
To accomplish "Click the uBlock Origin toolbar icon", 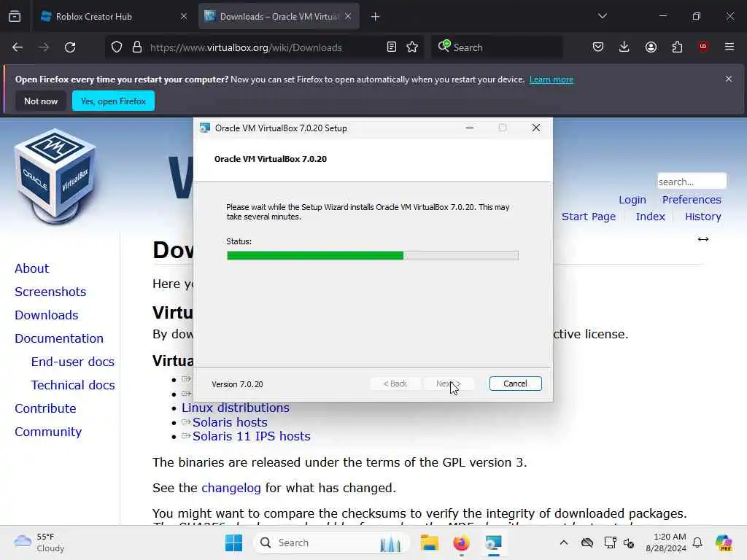I will [x=703, y=47].
